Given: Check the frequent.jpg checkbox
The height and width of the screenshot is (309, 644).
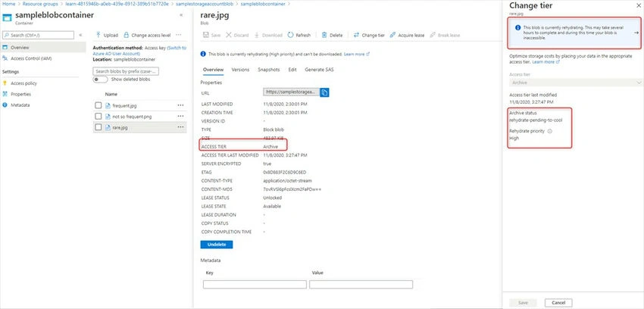Looking at the screenshot, I should click(x=98, y=105).
